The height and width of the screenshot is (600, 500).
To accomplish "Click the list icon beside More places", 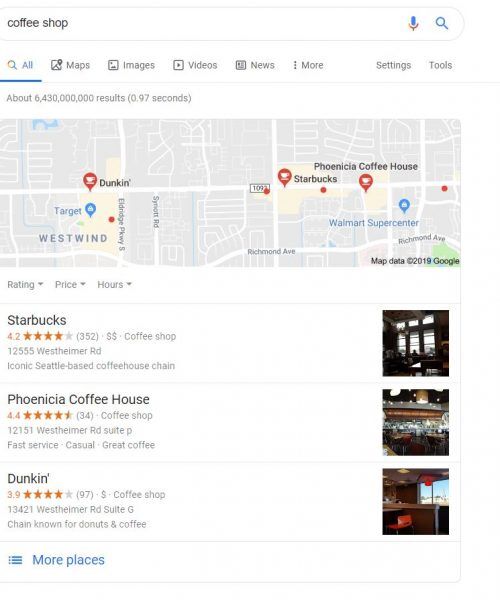I will (x=15, y=560).
